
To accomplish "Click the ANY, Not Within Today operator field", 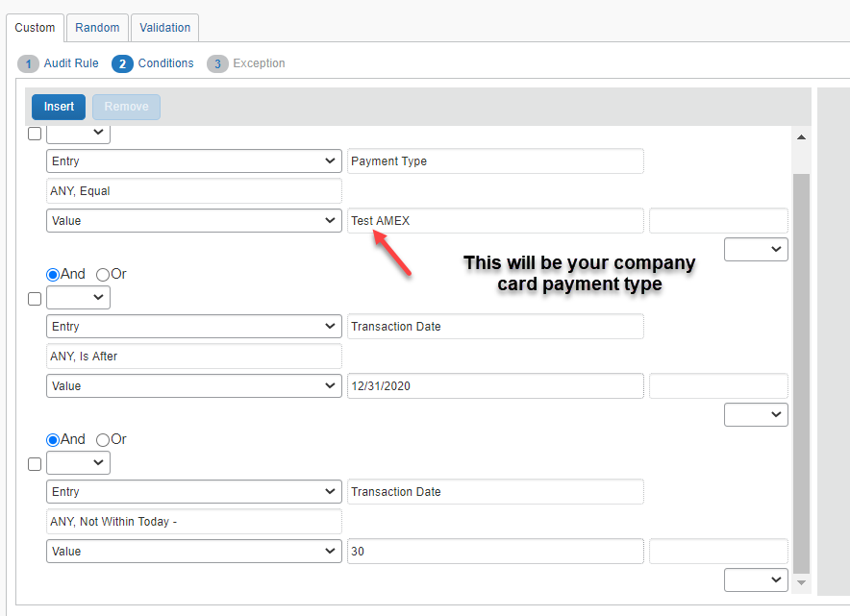I will coord(193,522).
